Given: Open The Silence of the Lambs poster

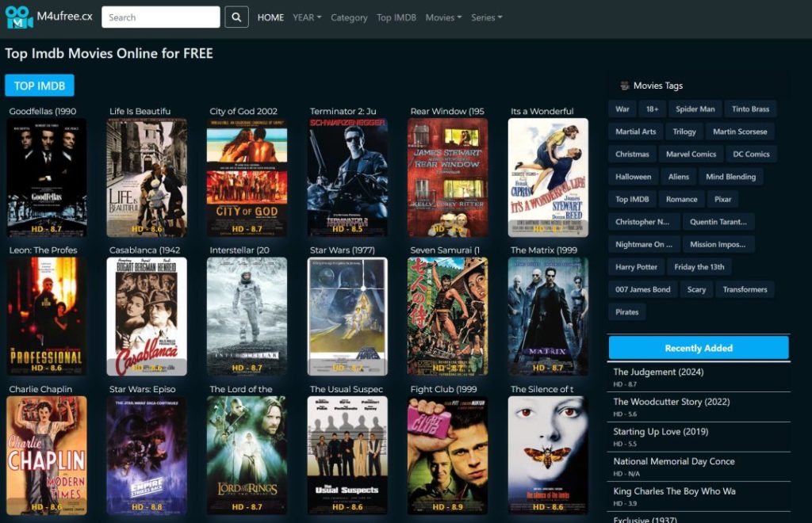Looking at the screenshot, I should [x=548, y=455].
